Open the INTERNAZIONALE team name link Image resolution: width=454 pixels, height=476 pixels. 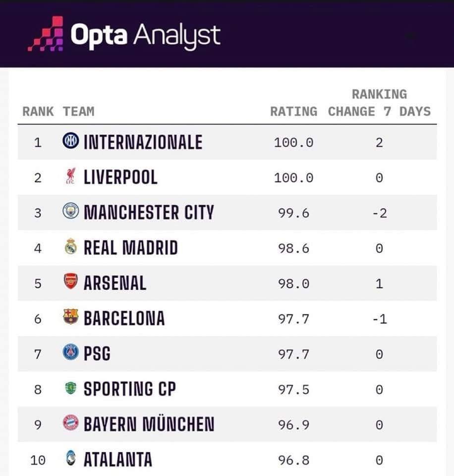pyautogui.click(x=143, y=142)
